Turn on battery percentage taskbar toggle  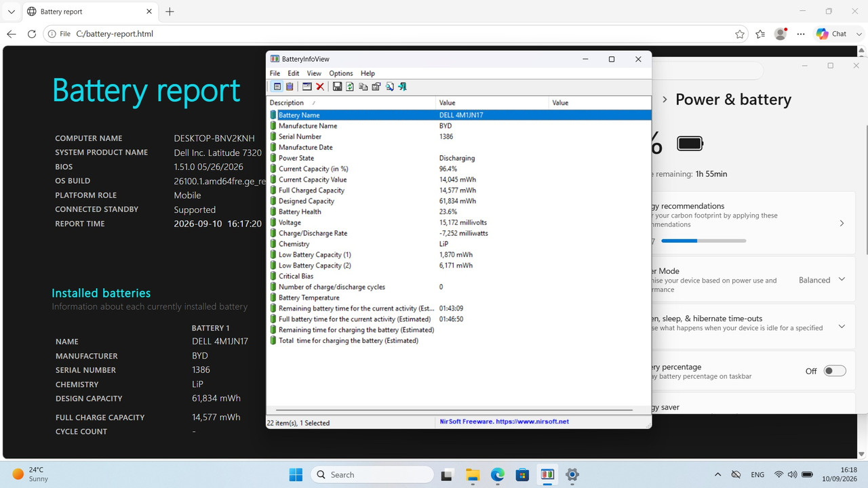pos(835,371)
